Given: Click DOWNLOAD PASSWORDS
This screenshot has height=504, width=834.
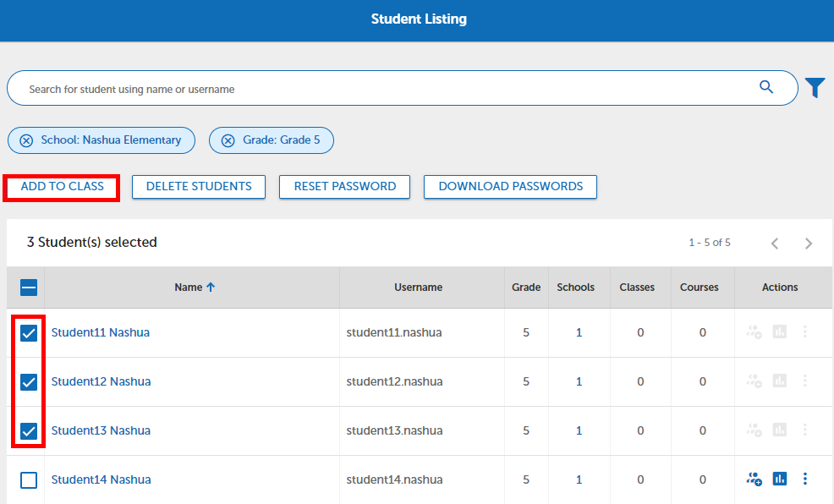Looking at the screenshot, I should [510, 187].
